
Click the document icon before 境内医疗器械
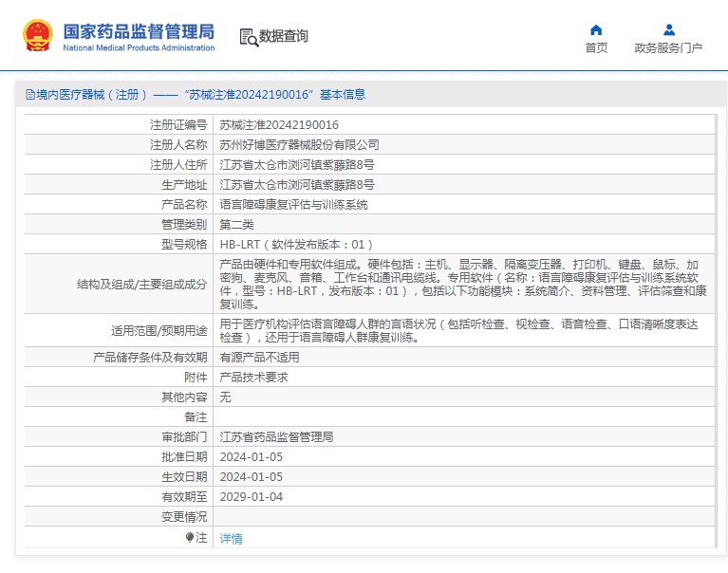[x=29, y=95]
